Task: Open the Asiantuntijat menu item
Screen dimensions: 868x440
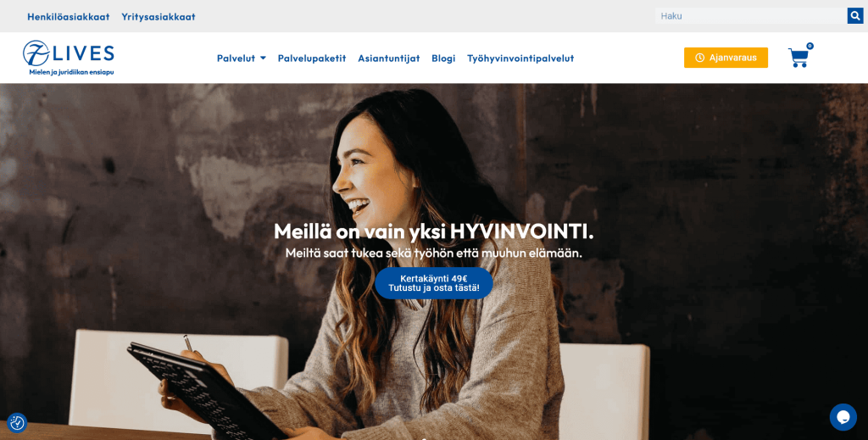Action: [x=388, y=58]
